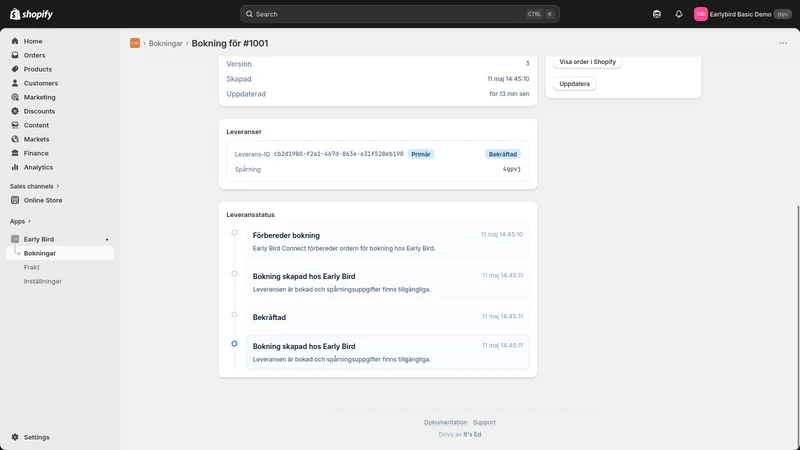Click the notification bell icon
Image resolution: width=800 pixels, height=450 pixels.
coord(679,14)
